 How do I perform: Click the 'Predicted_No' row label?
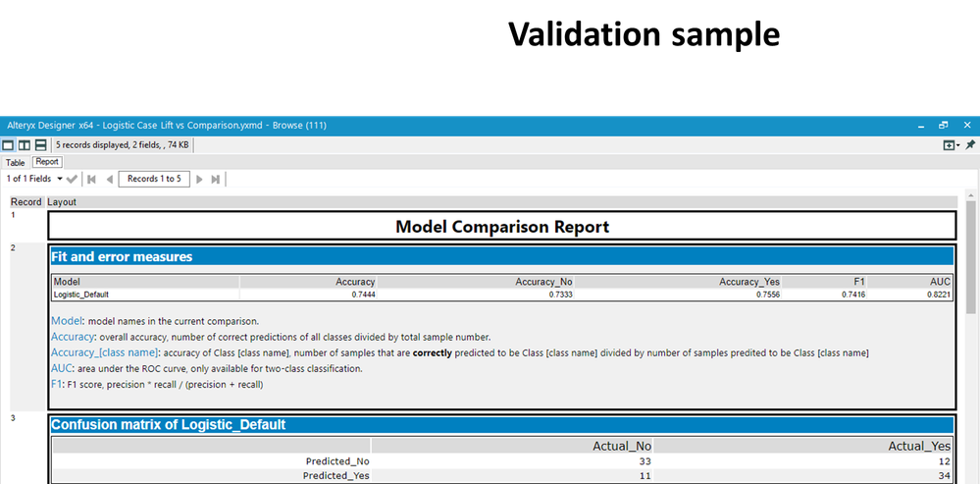[x=337, y=461]
